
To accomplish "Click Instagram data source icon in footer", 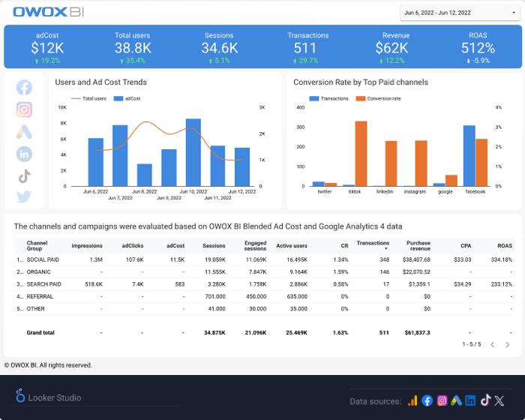I will [442, 400].
